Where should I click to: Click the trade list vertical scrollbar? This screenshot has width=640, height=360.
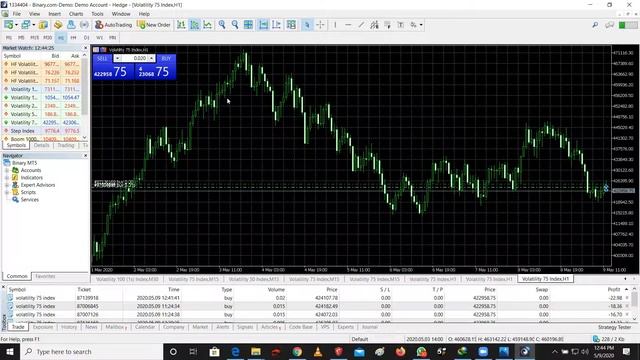(x=634, y=304)
